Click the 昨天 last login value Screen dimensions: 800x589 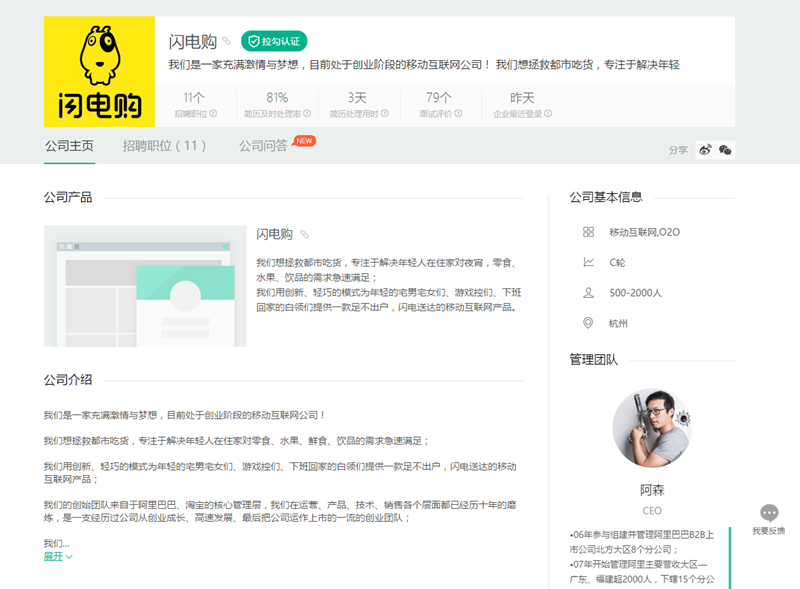tap(522, 97)
